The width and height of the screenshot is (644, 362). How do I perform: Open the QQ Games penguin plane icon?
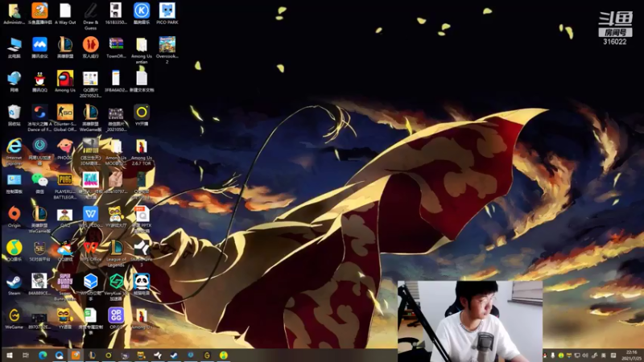[x=65, y=248]
